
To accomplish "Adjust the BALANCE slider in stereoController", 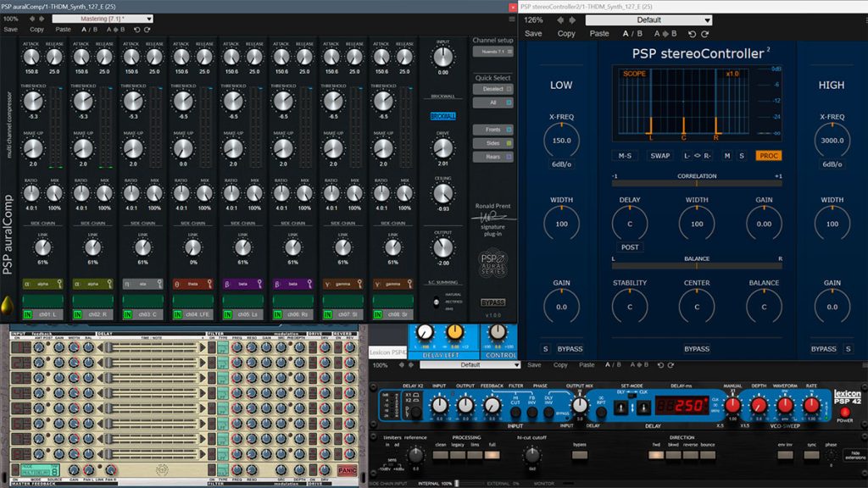I will coord(697,266).
